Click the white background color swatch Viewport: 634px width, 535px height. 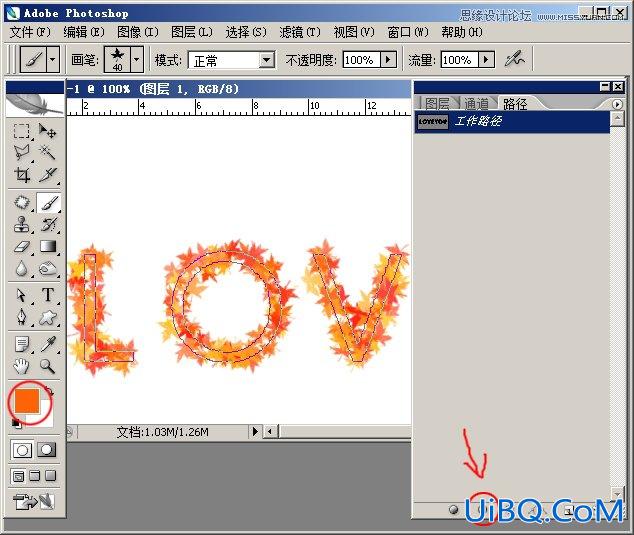pyautogui.click(x=45, y=419)
